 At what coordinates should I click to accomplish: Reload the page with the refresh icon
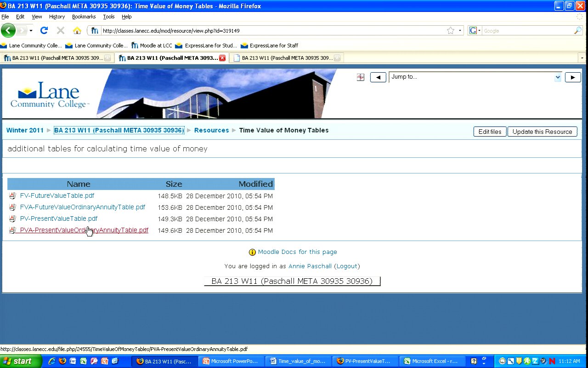coord(44,31)
